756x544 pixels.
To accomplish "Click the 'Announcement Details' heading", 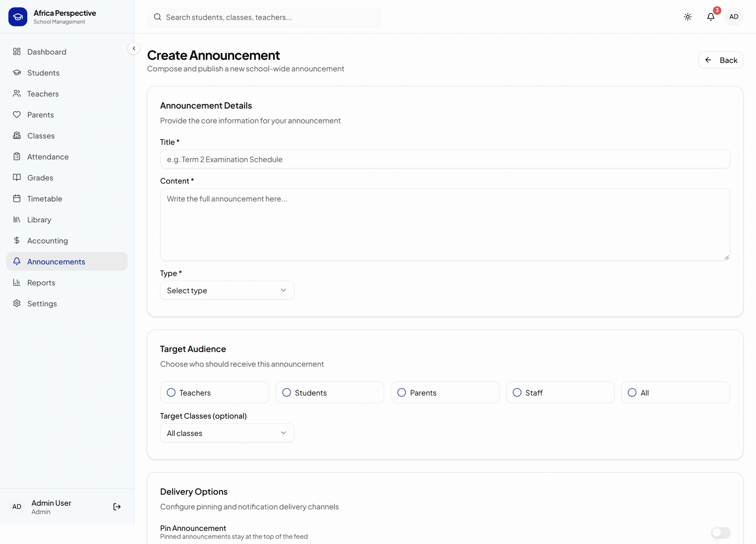I will click(x=206, y=105).
